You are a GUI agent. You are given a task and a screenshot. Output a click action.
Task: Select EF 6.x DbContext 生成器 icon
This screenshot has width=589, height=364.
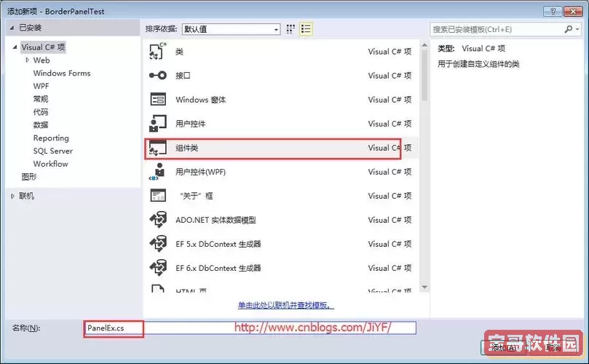pos(158,268)
